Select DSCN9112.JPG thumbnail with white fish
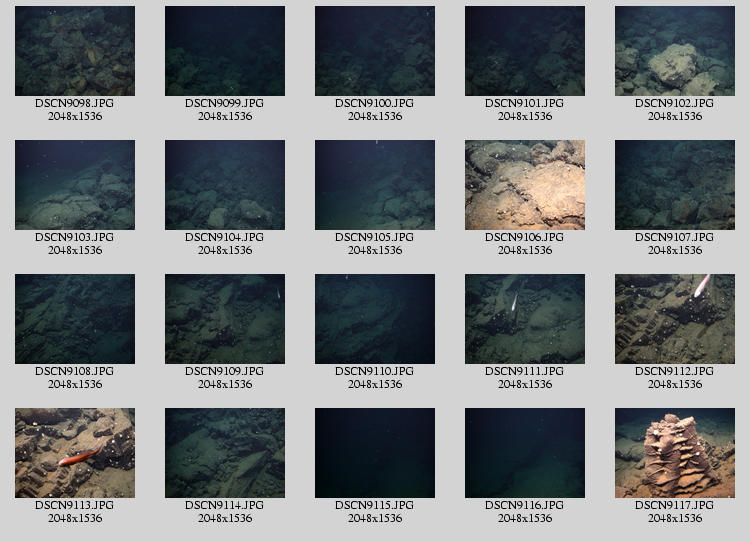750x542 pixels. [x=675, y=319]
